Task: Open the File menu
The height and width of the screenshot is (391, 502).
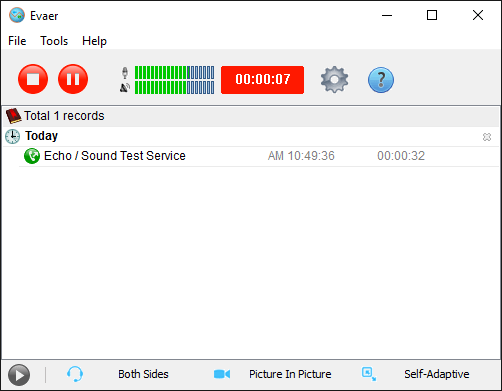Action: 17,41
